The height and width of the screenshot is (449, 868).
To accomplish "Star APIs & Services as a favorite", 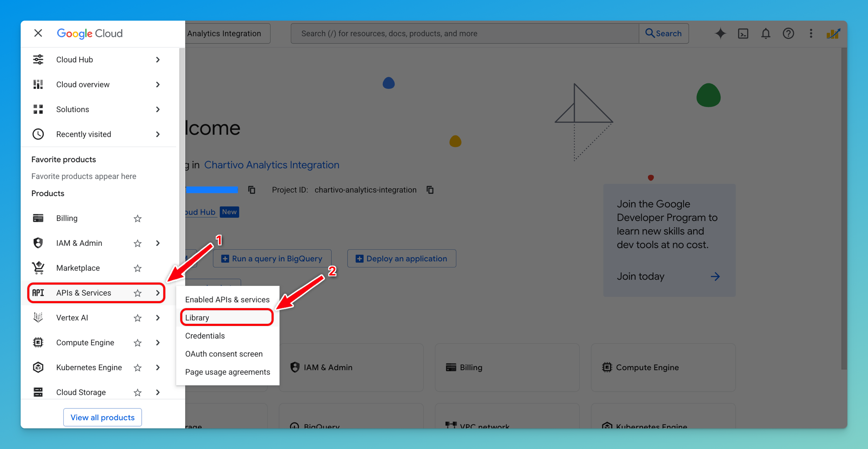I will point(137,293).
